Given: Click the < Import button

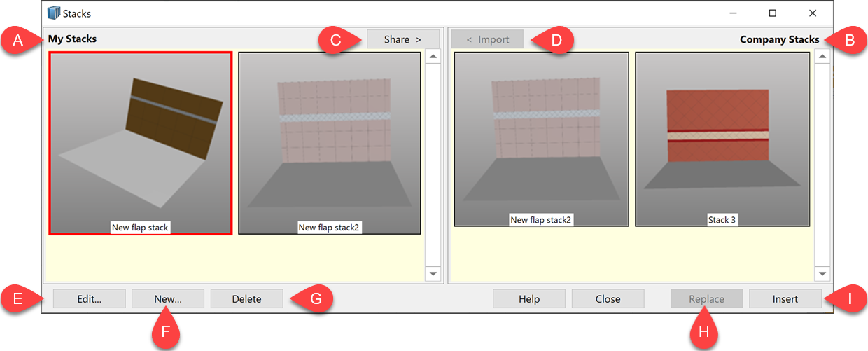Looking at the screenshot, I should click(x=487, y=39).
